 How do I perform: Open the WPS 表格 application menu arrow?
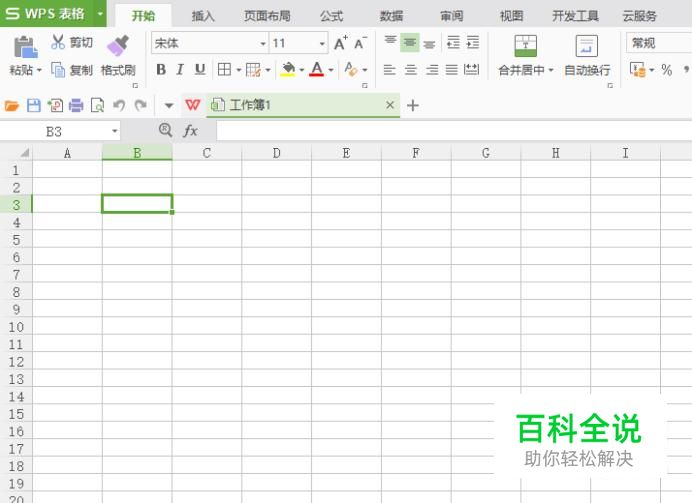[100, 14]
